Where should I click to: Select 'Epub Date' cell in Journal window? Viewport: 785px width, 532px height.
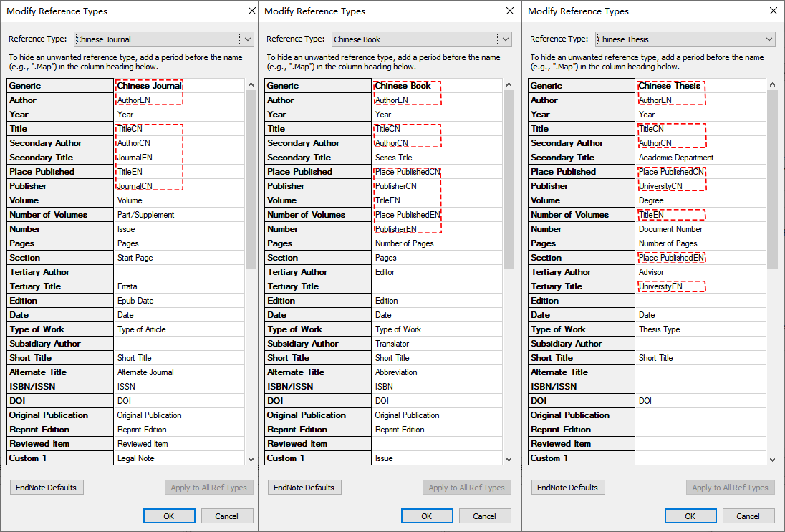point(179,301)
